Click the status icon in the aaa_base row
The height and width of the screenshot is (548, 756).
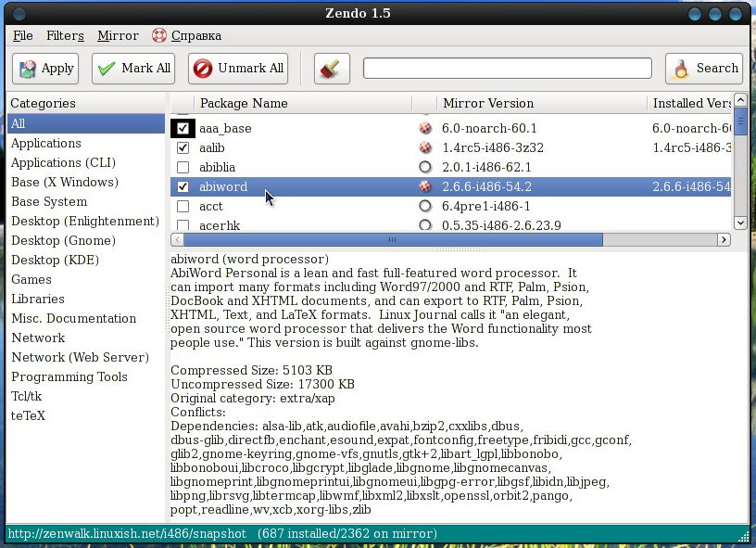[x=424, y=128]
